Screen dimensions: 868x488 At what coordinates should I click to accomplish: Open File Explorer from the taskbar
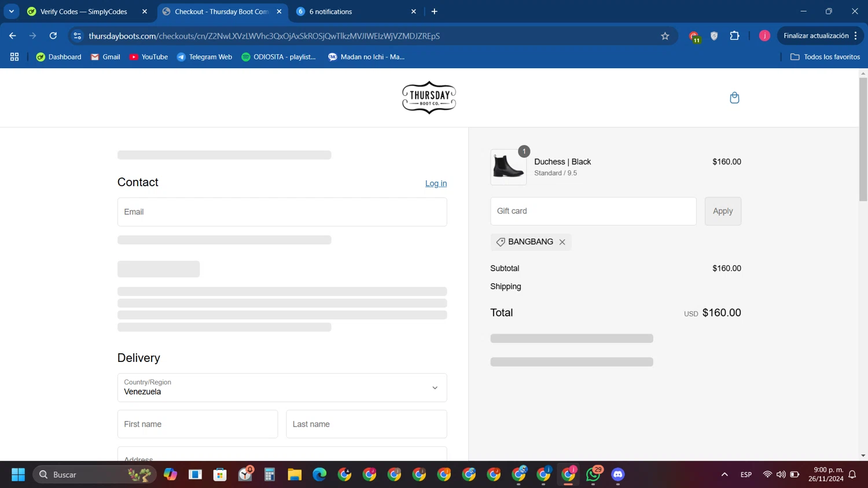[x=295, y=475]
